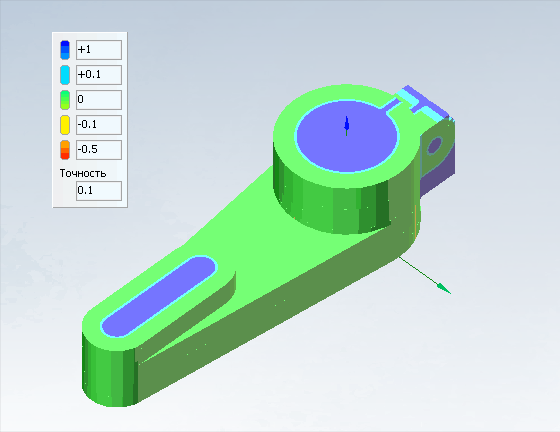Click the Точность 0.1 input field
This screenshot has width=560, height=432.
tap(99, 191)
